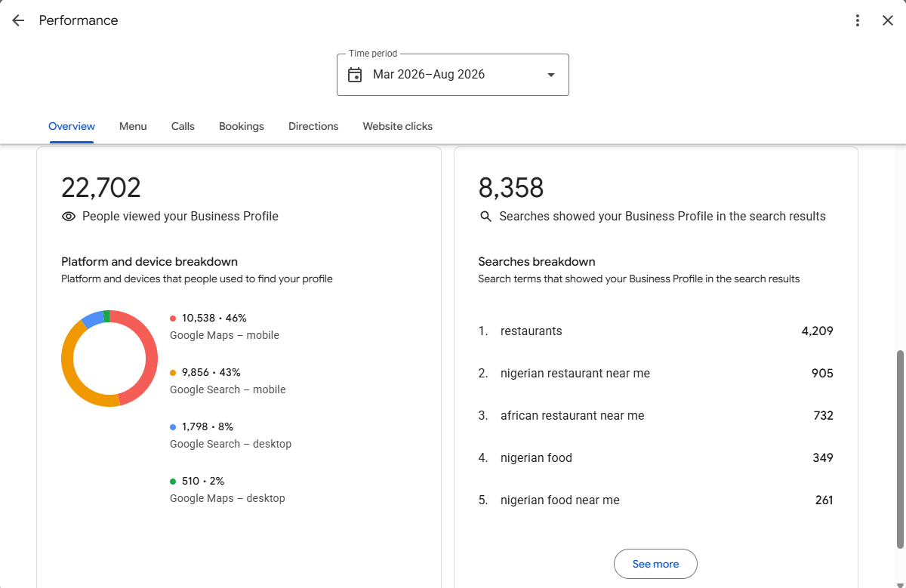Image resolution: width=906 pixels, height=588 pixels.
Task: Click the eye icon beside profile views
Action: pos(69,217)
